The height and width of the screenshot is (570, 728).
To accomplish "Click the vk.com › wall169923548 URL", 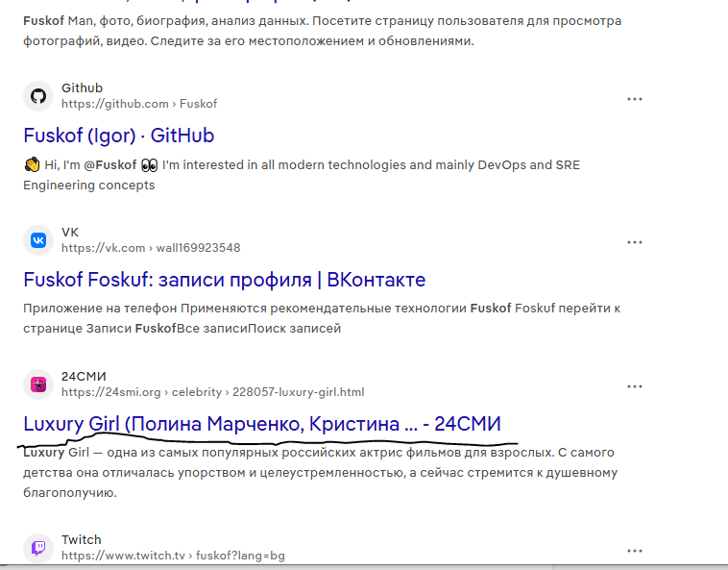I will [151, 248].
